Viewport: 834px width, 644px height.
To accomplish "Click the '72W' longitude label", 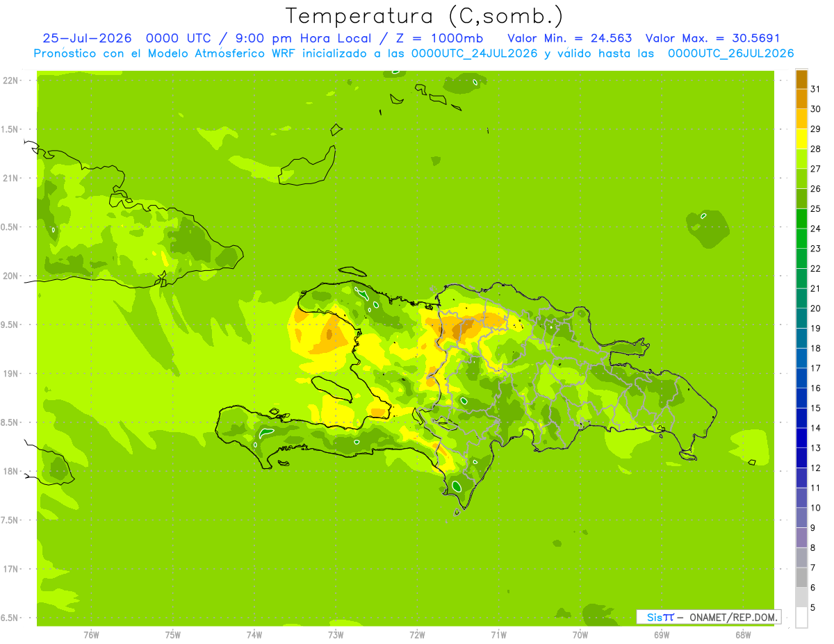I will pos(417,634).
